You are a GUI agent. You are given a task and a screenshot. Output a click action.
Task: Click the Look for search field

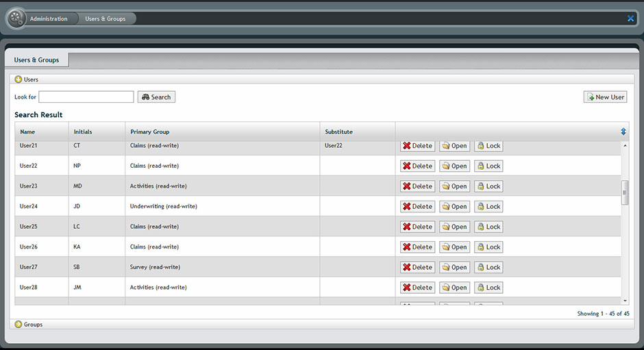[x=86, y=97]
